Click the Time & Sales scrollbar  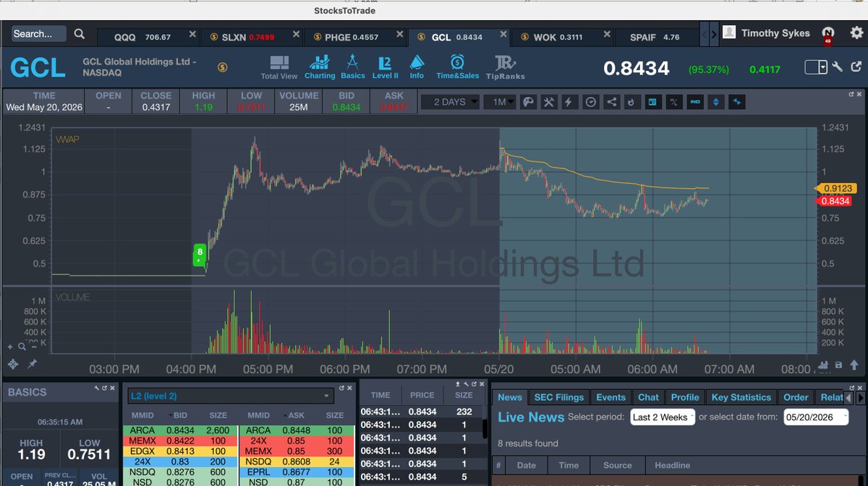pyautogui.click(x=485, y=428)
